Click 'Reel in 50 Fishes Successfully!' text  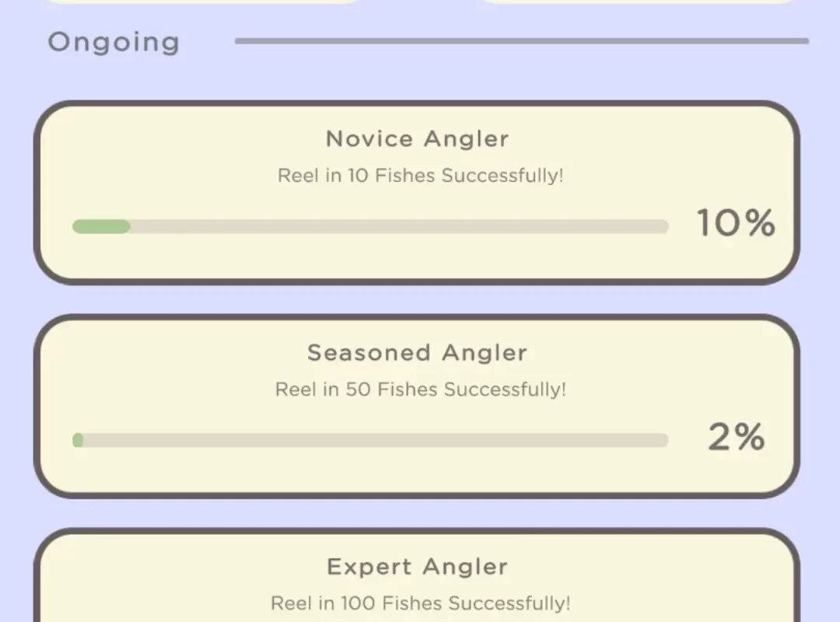[420, 390]
